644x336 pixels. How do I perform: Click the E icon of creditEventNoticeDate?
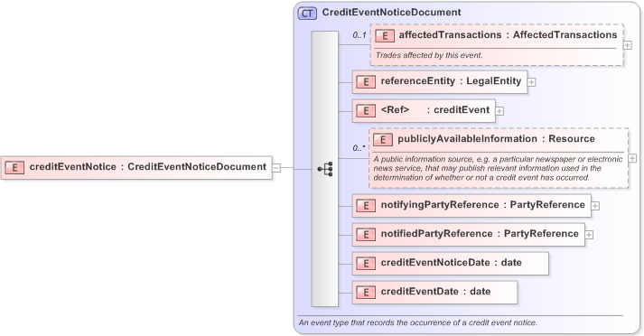pos(366,264)
